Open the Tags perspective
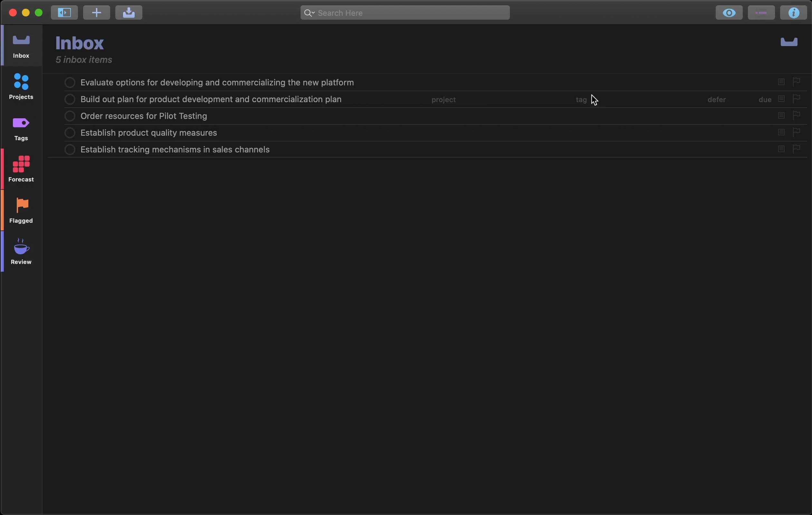Screen dimensions: 812x515 [x=21, y=128]
